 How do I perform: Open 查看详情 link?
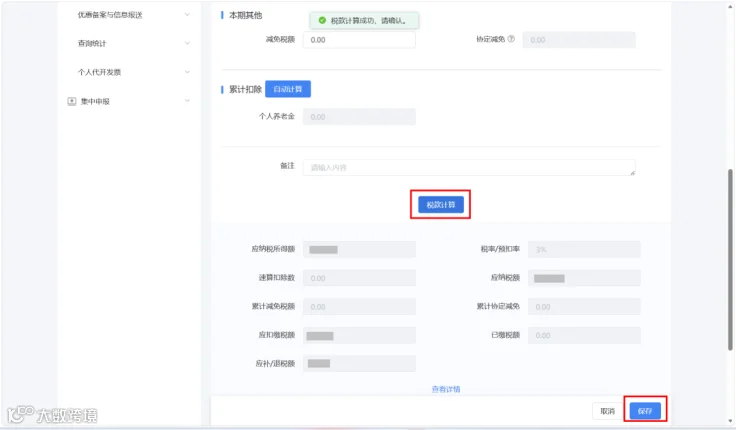[446, 389]
